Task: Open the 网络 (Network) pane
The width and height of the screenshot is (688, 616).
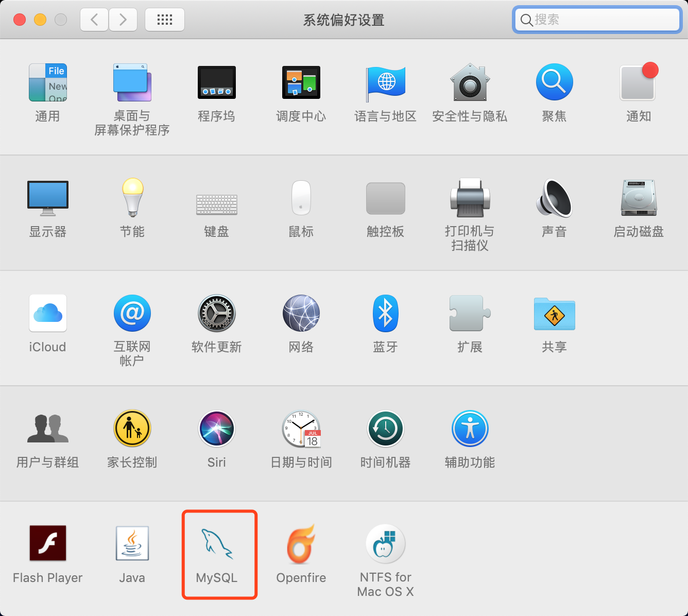Action: 301,313
